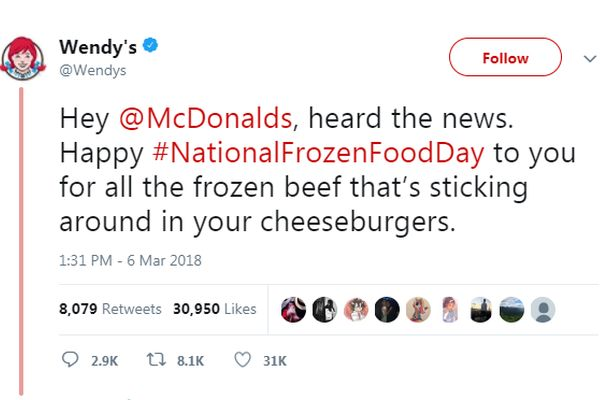Like the tweet with the heart icon
This screenshot has height=400, width=600.
(x=242, y=360)
